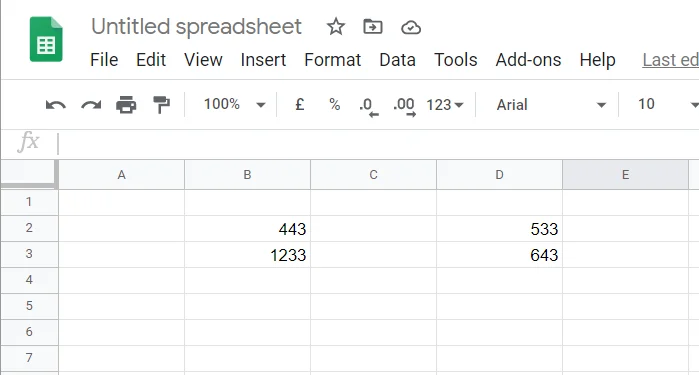Screen dimensions: 699x375
Task: Select column A header
Action: point(121,175)
